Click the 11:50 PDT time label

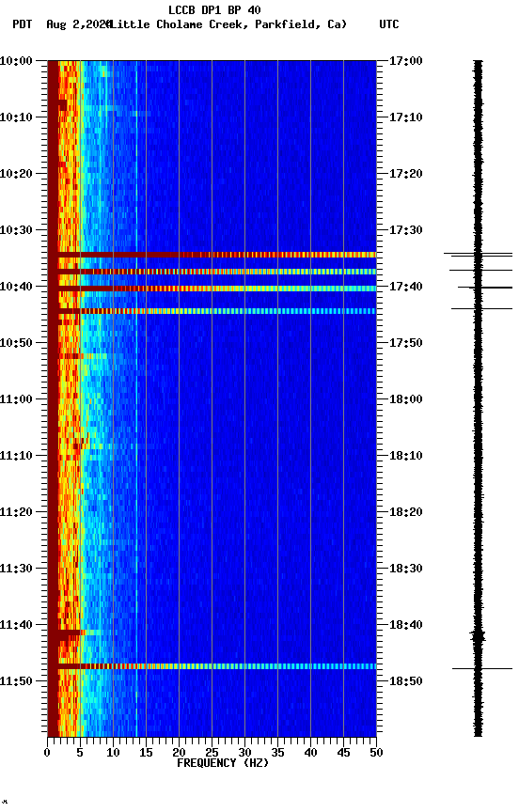(16, 681)
